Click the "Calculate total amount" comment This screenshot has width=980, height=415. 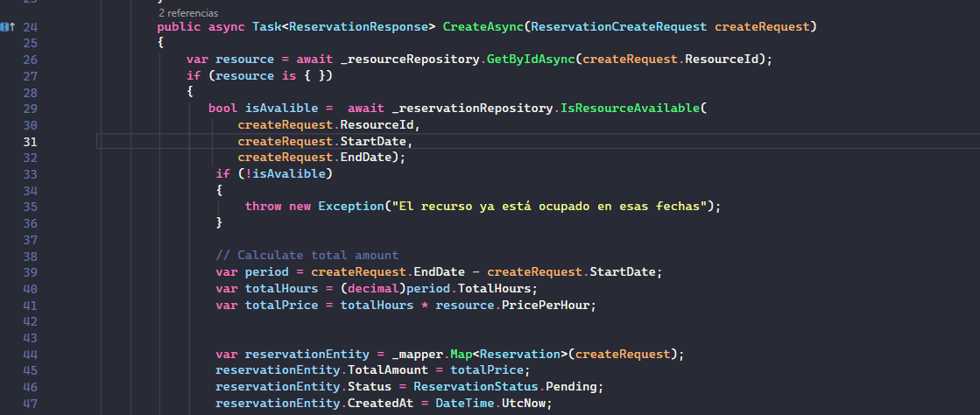click(307, 255)
